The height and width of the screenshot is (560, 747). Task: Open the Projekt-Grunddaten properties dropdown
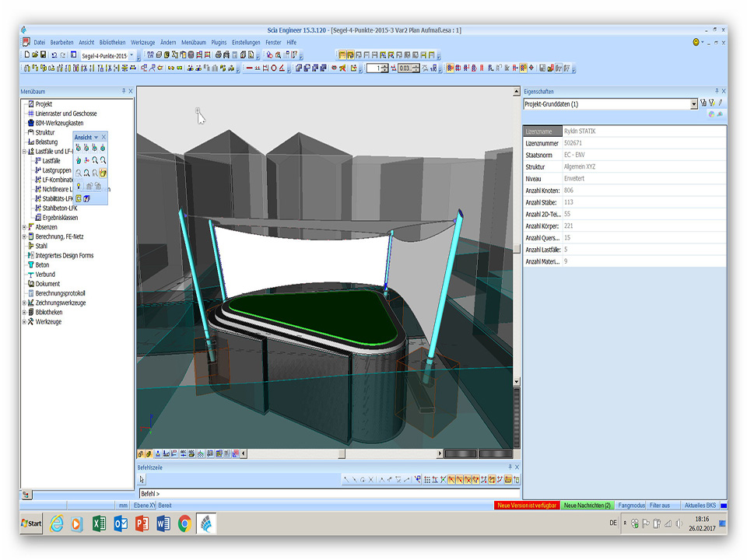pos(694,104)
